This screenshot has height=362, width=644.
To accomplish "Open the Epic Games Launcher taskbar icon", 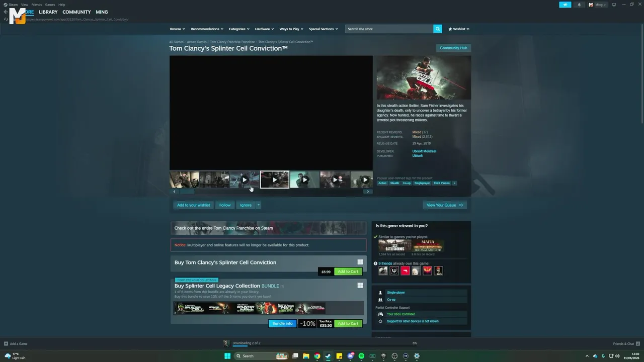I will (383, 356).
